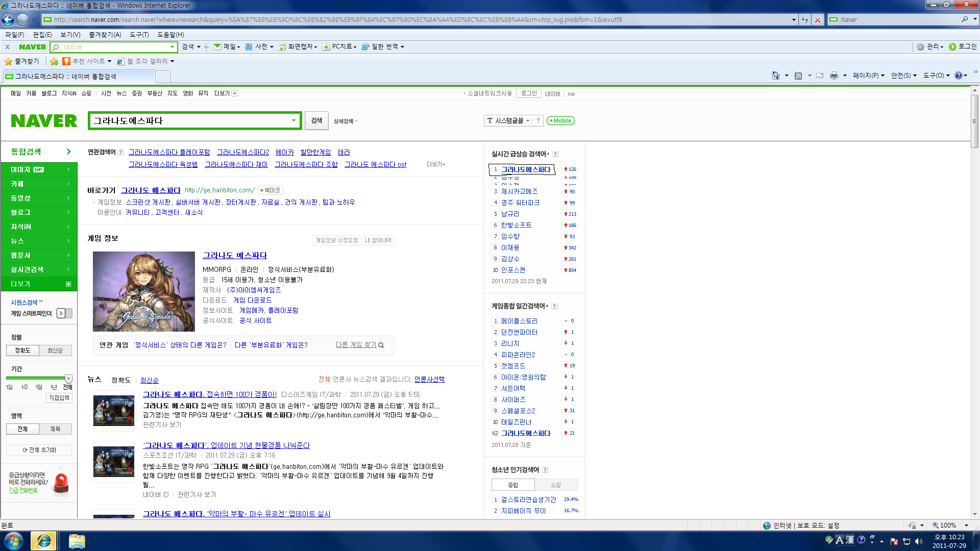Click the 공식 사이트 link

pos(256,320)
